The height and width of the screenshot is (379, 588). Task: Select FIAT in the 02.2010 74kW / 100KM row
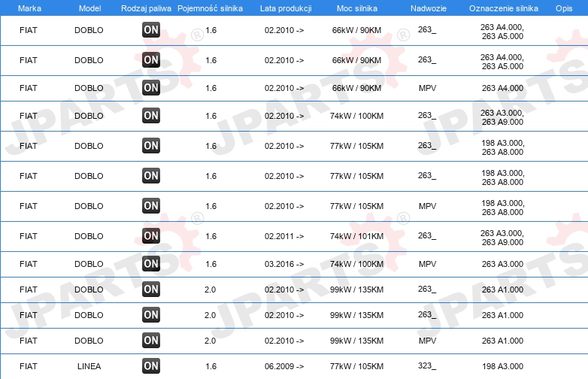tap(29, 116)
